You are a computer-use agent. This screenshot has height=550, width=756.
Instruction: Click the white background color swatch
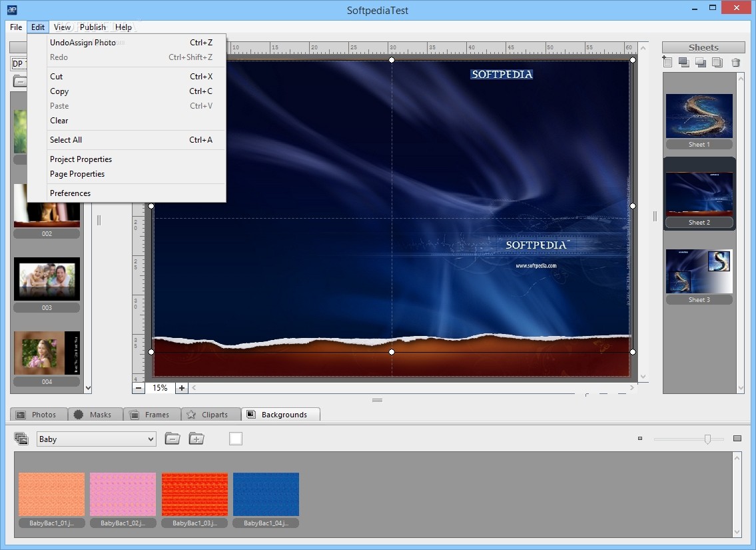[x=236, y=439]
